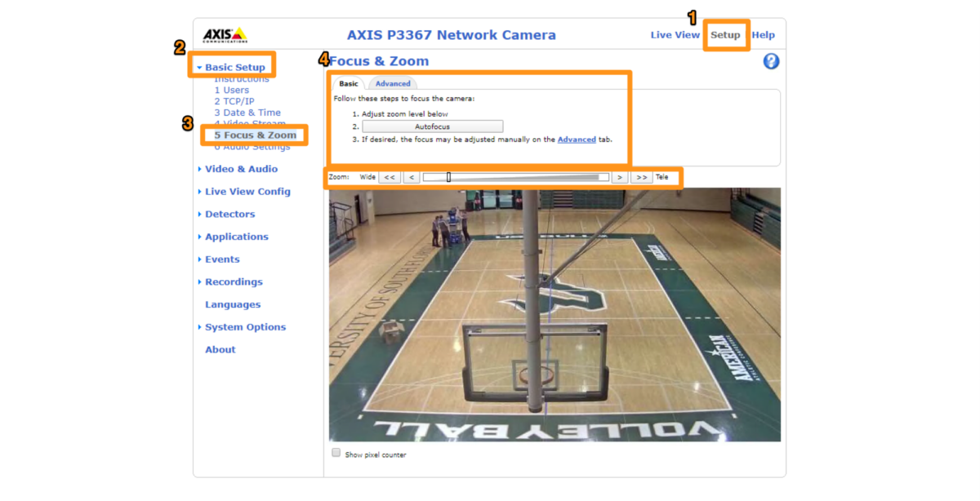Follow the Advanced link in step 3
980x501 pixels.
577,139
